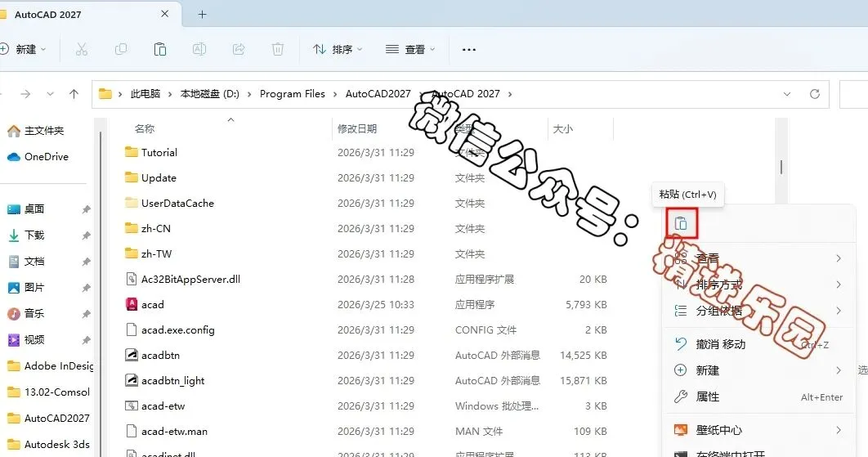The height and width of the screenshot is (457, 868).
Task: Choose 撤消 移动 in context menu
Action: pyautogui.click(x=758, y=344)
